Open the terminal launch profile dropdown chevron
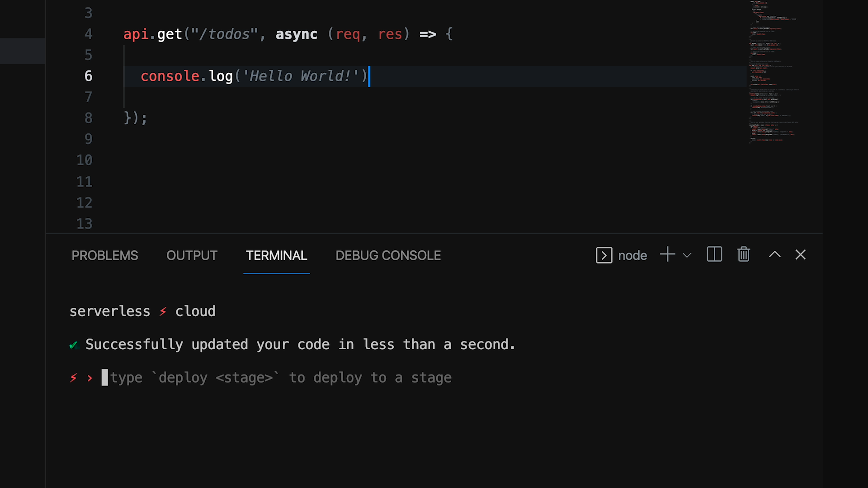 687,255
